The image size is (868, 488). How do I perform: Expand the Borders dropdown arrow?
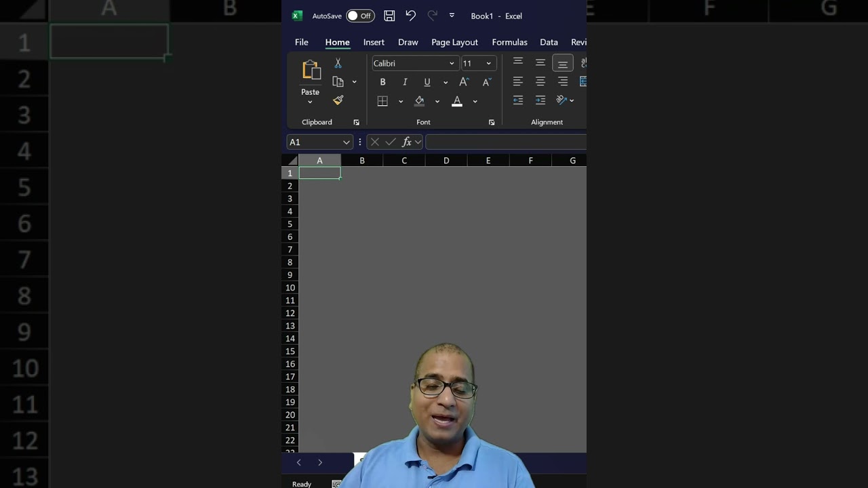(400, 101)
